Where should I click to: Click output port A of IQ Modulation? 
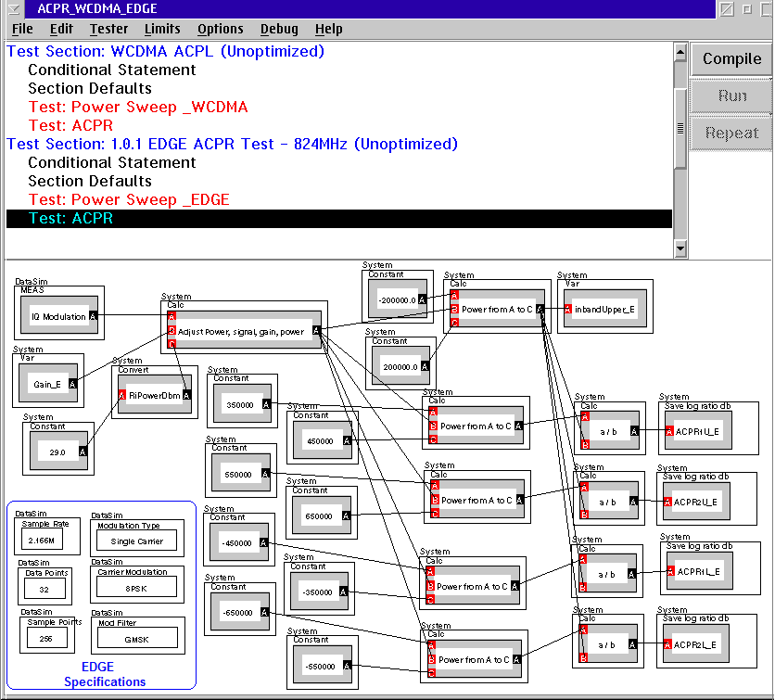pyautogui.click(x=93, y=315)
